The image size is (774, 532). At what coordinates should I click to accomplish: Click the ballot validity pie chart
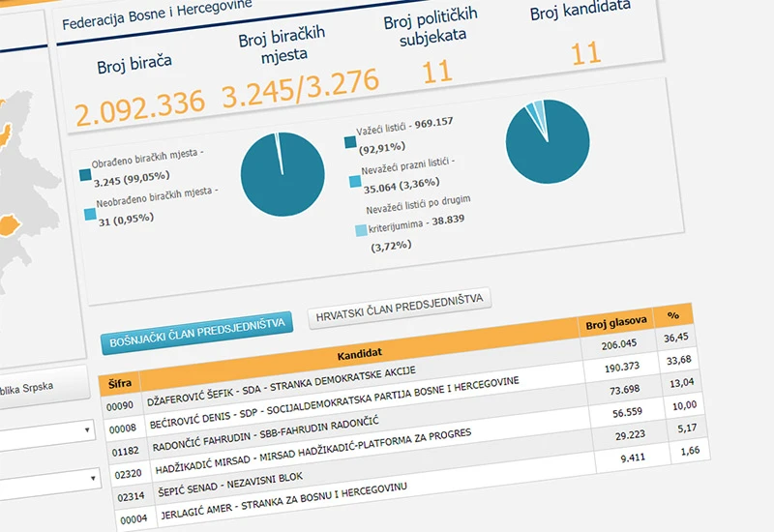548,141
